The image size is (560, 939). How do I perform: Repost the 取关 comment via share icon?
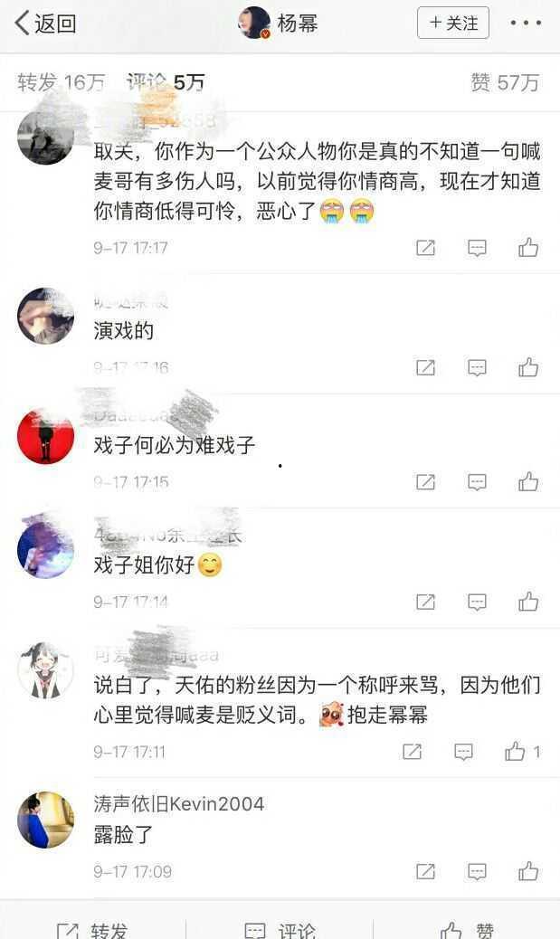425,248
